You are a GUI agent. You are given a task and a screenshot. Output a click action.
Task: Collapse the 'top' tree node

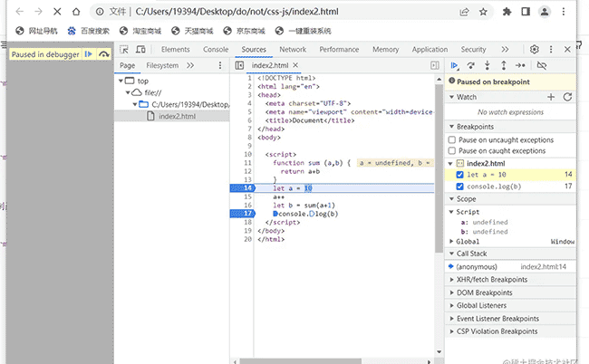point(121,81)
